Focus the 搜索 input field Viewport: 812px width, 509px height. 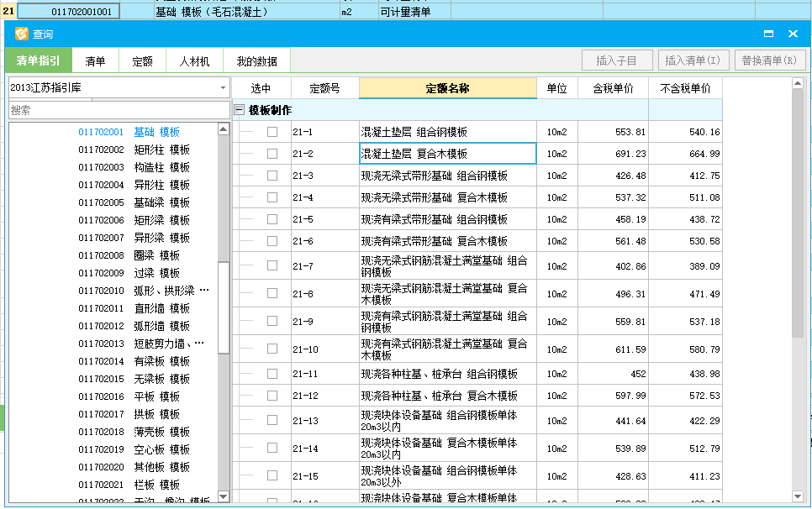(119, 110)
